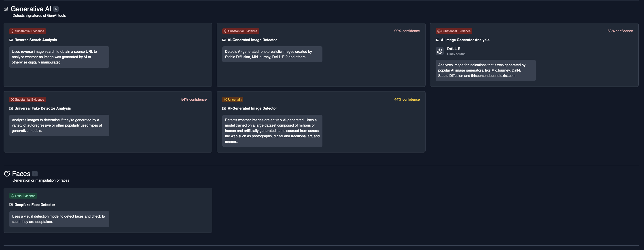Click 'Generation or manipulation of faces' subtitle
This screenshot has height=250, width=644.
(x=41, y=180)
